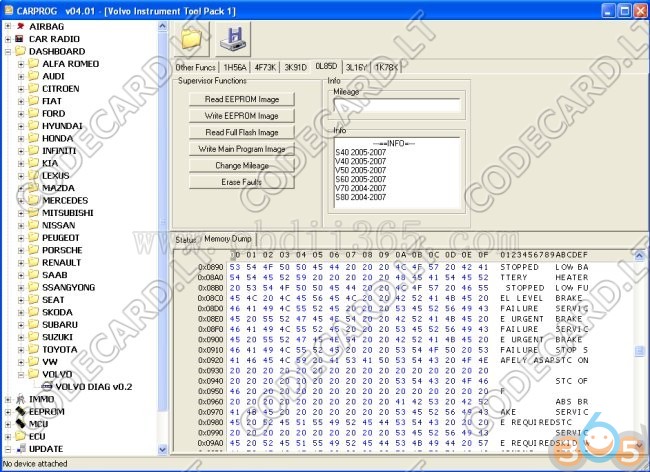Click V70 2004-2007 in the info list

[361, 188]
